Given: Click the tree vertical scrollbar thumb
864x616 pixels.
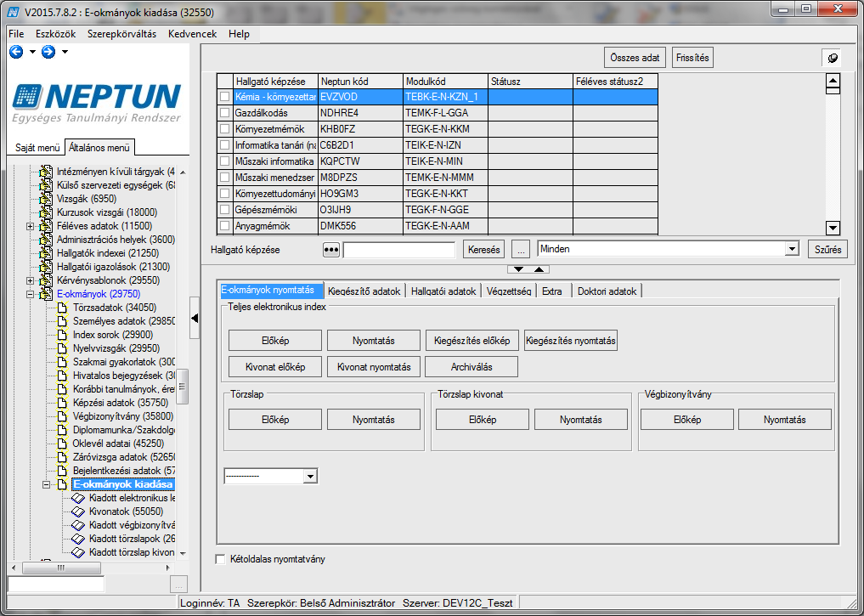Looking at the screenshot, I should pos(183,387).
